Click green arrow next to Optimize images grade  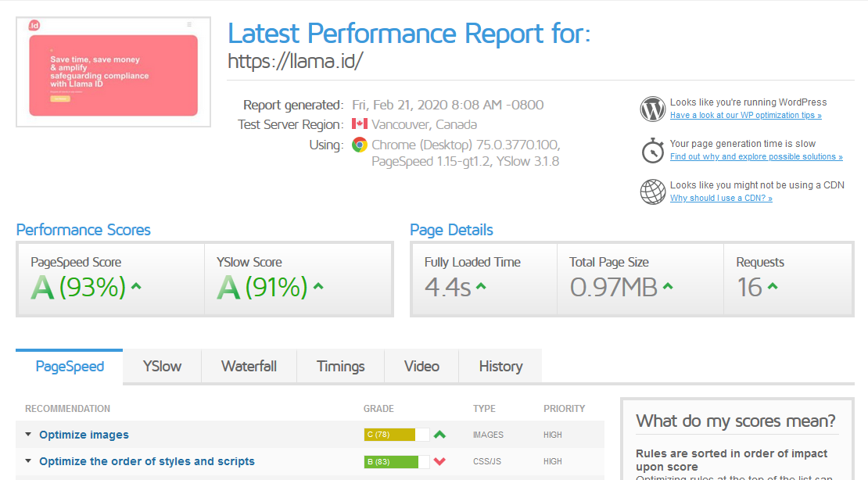(x=439, y=435)
